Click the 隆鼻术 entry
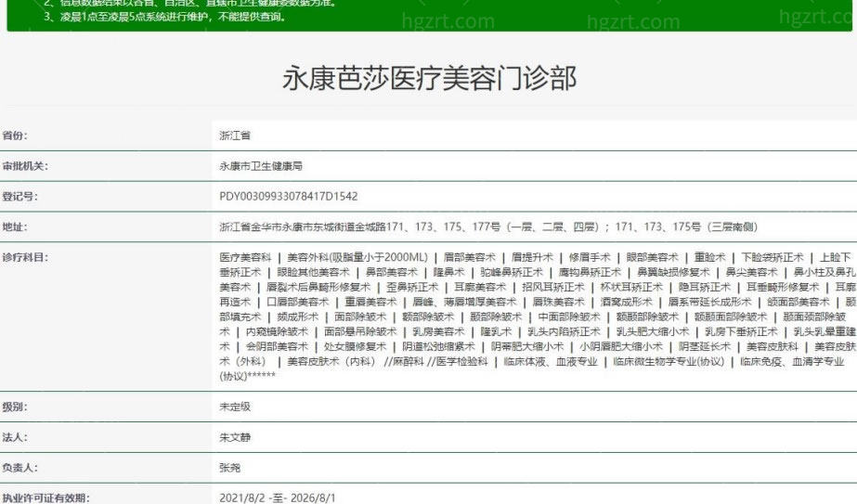The image size is (857, 504). (448, 272)
